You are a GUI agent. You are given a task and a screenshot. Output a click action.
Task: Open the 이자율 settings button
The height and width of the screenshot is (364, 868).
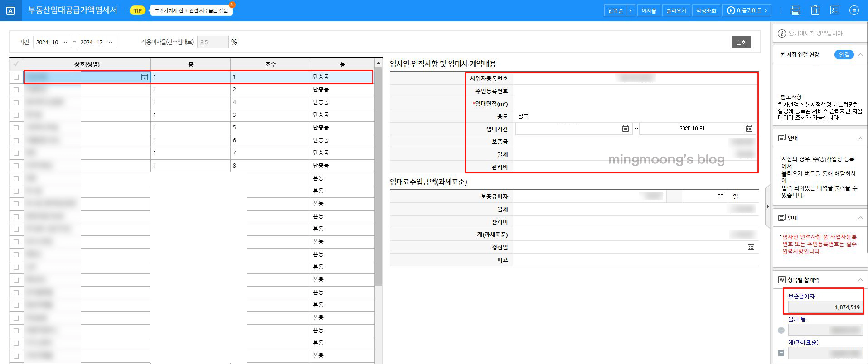[x=649, y=10]
